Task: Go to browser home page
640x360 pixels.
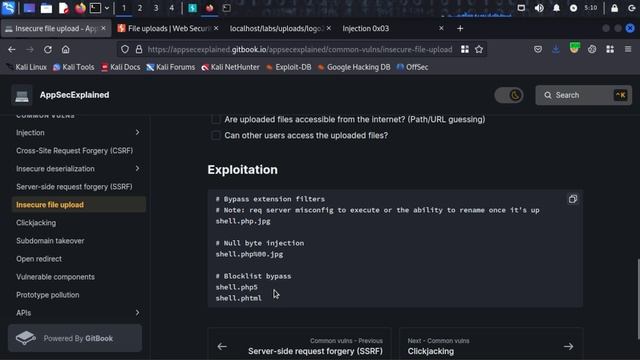Action: tap(65, 49)
